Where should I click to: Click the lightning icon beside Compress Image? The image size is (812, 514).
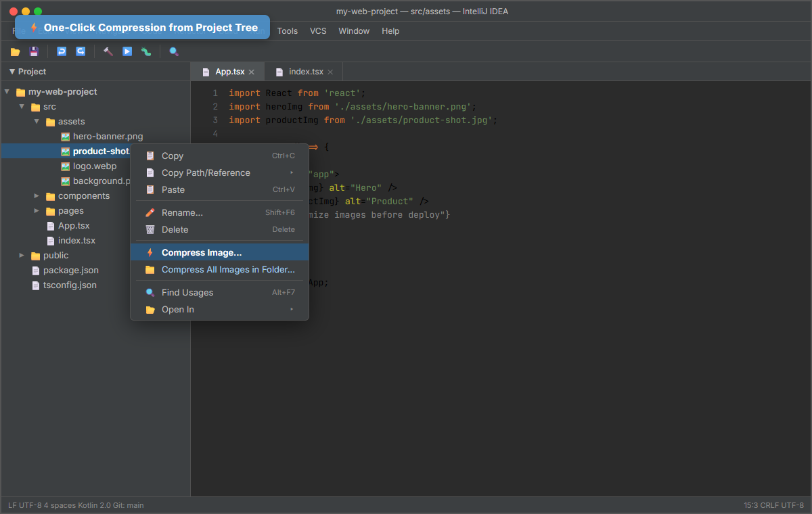coord(150,252)
